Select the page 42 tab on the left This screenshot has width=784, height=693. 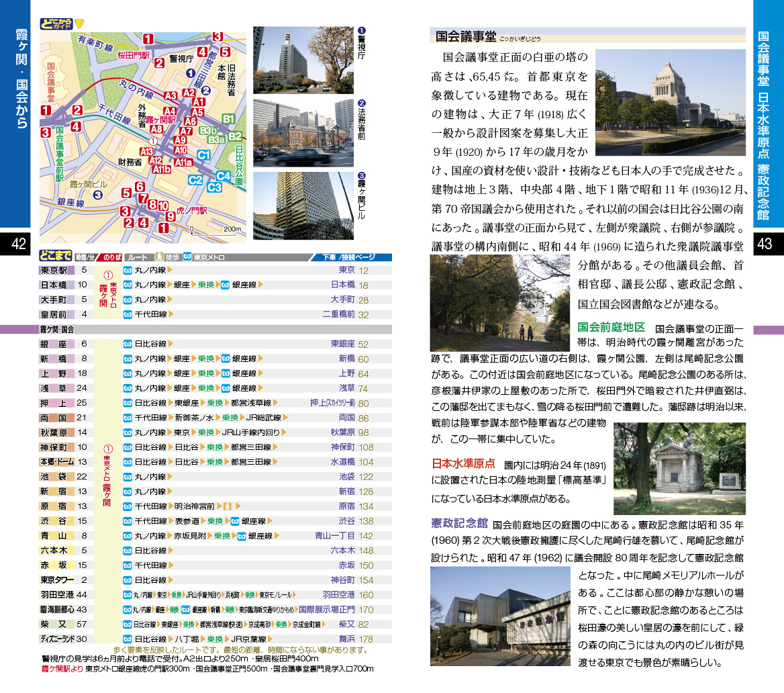[x=15, y=244]
